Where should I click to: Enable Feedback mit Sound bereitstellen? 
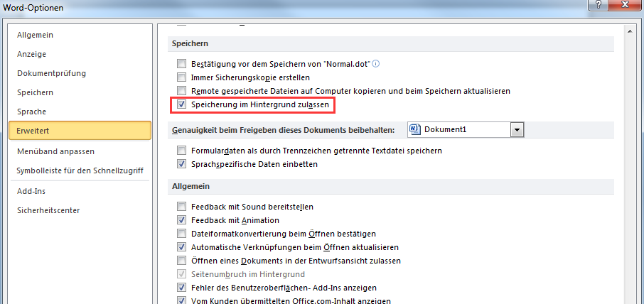click(181, 207)
